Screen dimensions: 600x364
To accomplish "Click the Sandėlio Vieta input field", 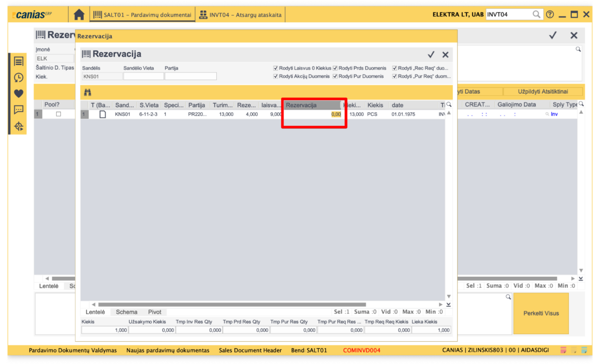I will [x=143, y=76].
